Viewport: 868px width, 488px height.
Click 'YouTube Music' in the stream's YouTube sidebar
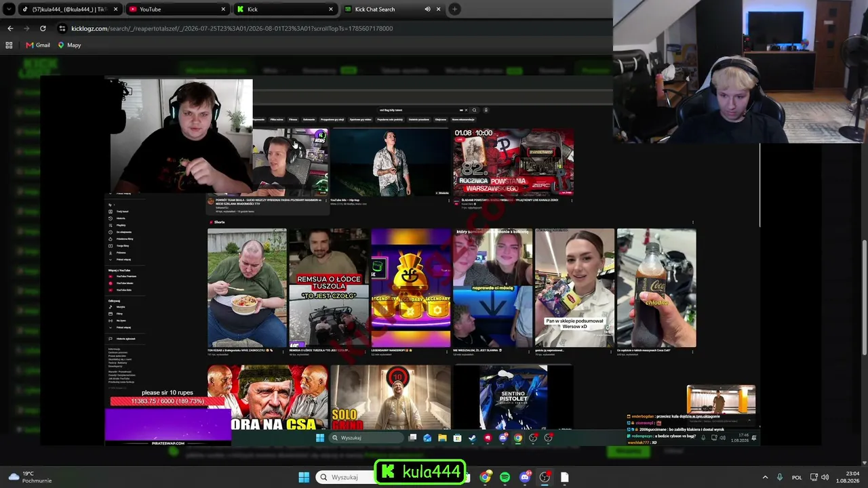[x=124, y=283]
